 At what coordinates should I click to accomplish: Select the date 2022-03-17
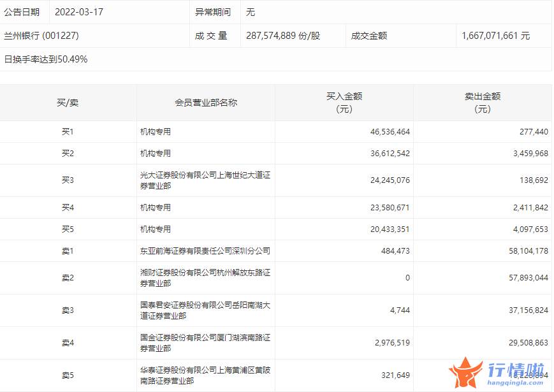(79, 12)
